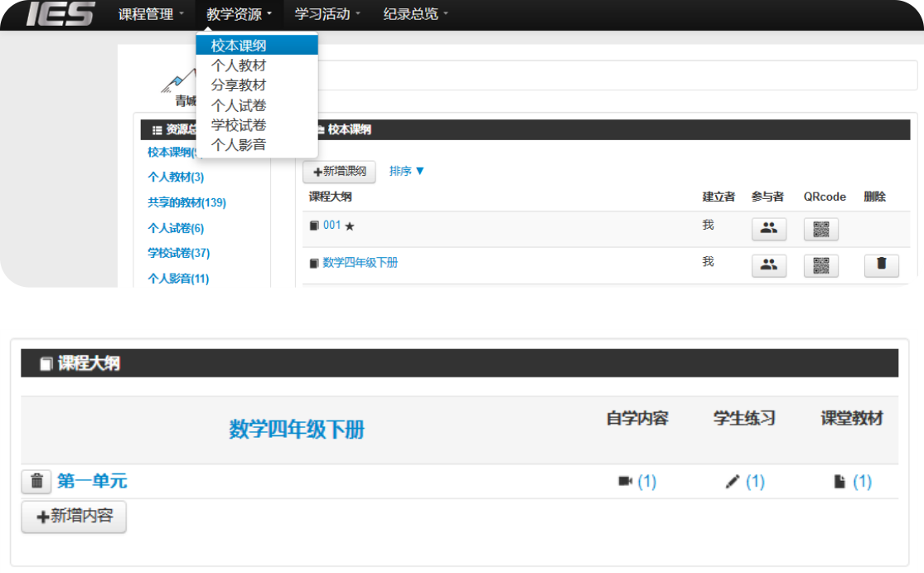Open QR code for course 001

click(x=820, y=229)
